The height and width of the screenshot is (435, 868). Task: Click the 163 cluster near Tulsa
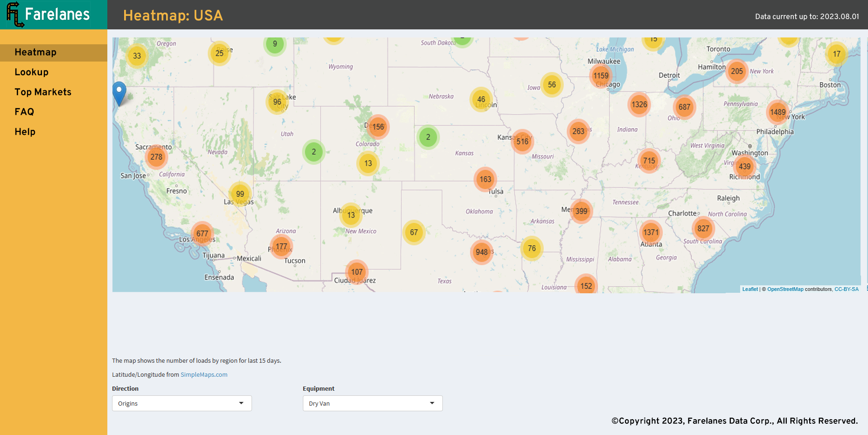pyautogui.click(x=485, y=180)
